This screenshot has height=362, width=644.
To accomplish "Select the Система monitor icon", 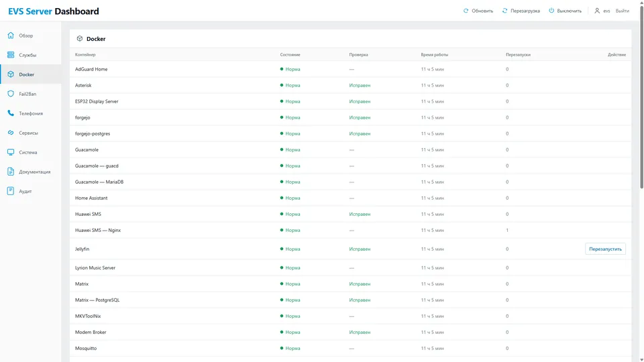I will click(x=11, y=152).
